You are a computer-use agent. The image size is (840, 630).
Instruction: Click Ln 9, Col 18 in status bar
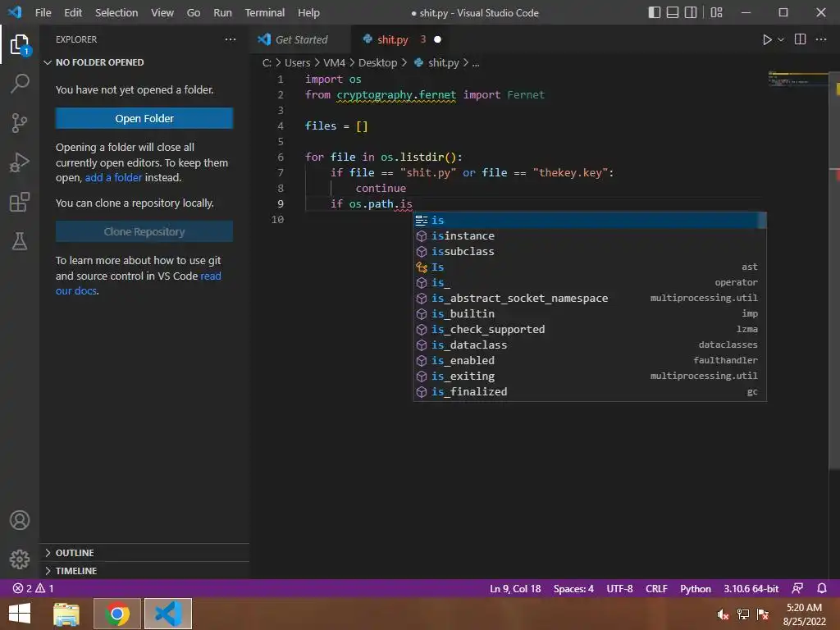click(x=515, y=588)
